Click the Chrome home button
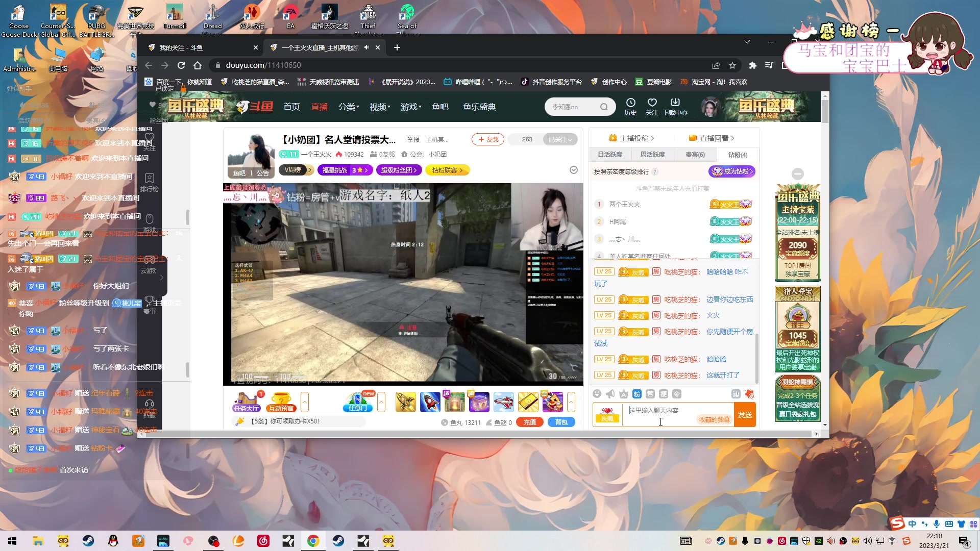 198,65
